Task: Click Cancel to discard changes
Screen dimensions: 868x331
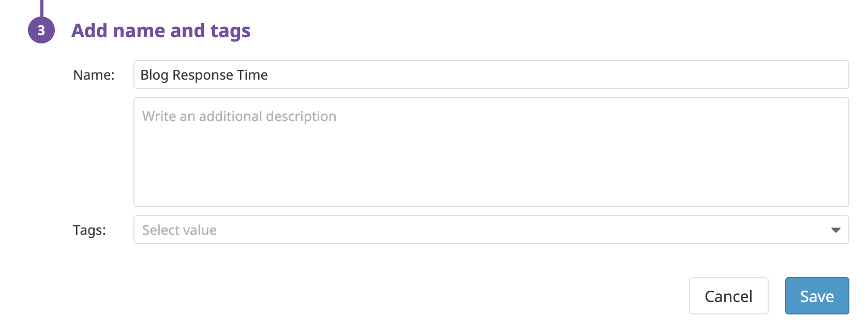Action: point(728,296)
